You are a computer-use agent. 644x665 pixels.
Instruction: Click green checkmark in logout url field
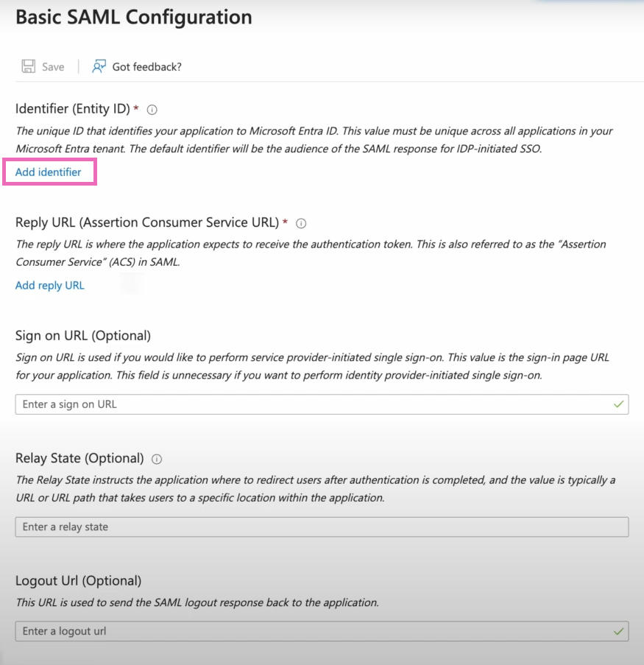coord(618,632)
